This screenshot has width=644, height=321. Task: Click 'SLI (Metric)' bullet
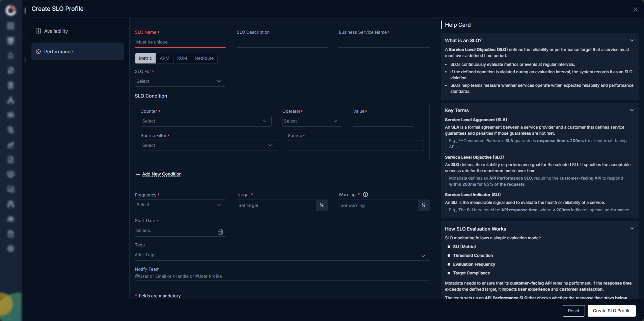click(x=464, y=247)
